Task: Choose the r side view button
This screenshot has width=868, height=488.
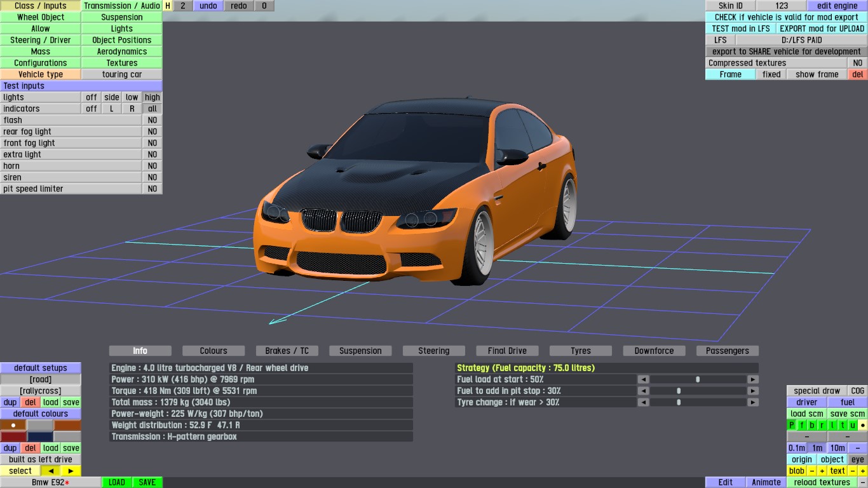Action: 822,425
